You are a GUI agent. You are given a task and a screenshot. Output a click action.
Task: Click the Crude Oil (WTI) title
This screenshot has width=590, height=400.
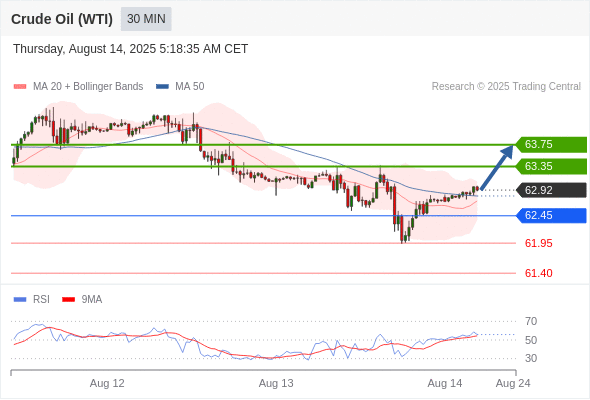62,19
